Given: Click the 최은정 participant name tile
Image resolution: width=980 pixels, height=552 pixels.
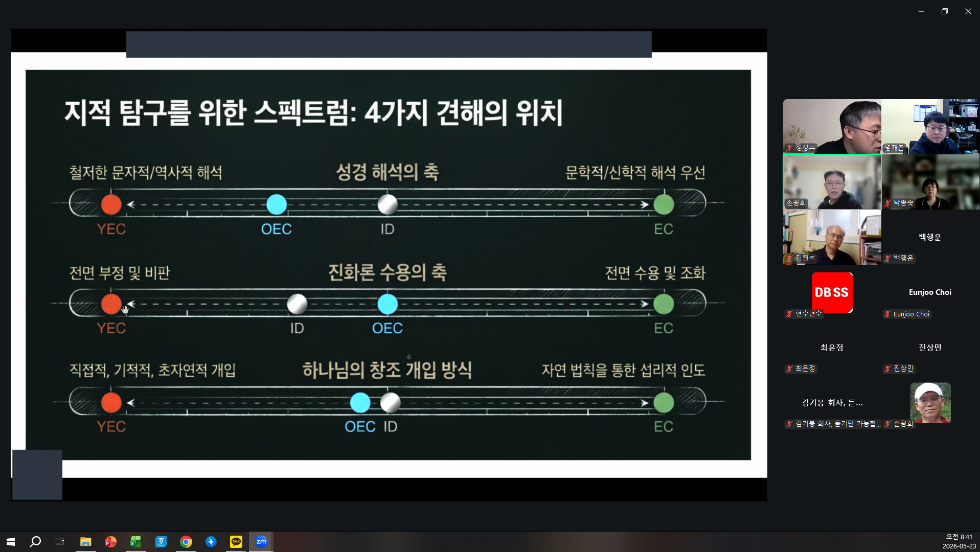Looking at the screenshot, I should point(832,348).
